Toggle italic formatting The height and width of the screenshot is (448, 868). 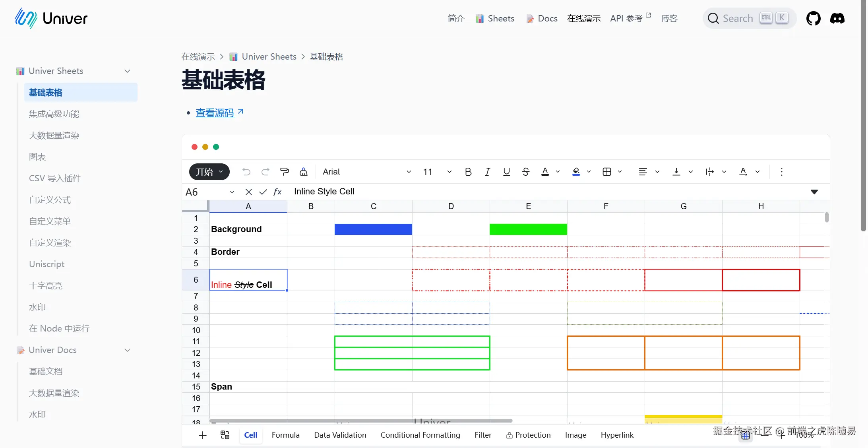[x=487, y=172]
